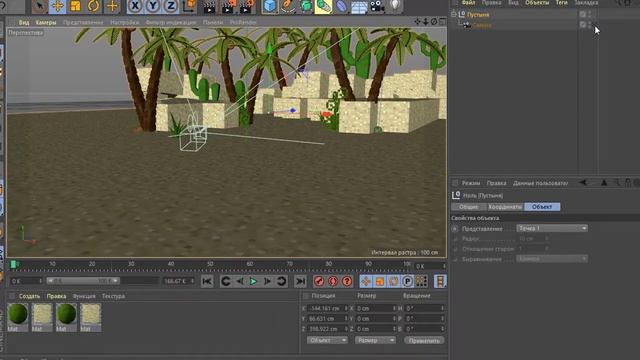
Task: Click the timeline preview range slider
Action: [83, 281]
